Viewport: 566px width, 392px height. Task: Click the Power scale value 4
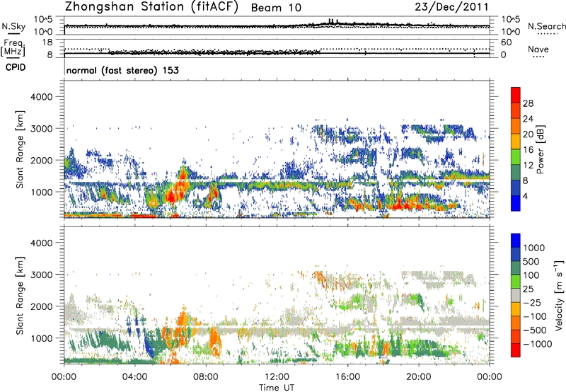pos(526,196)
